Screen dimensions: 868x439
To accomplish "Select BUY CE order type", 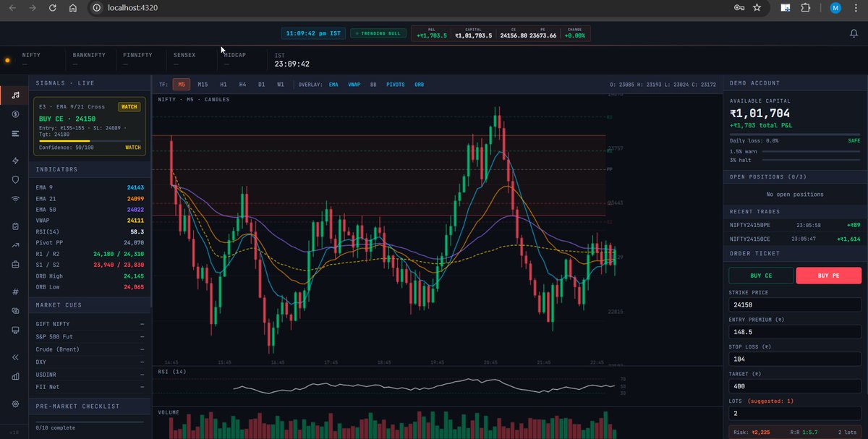I will pyautogui.click(x=760, y=276).
